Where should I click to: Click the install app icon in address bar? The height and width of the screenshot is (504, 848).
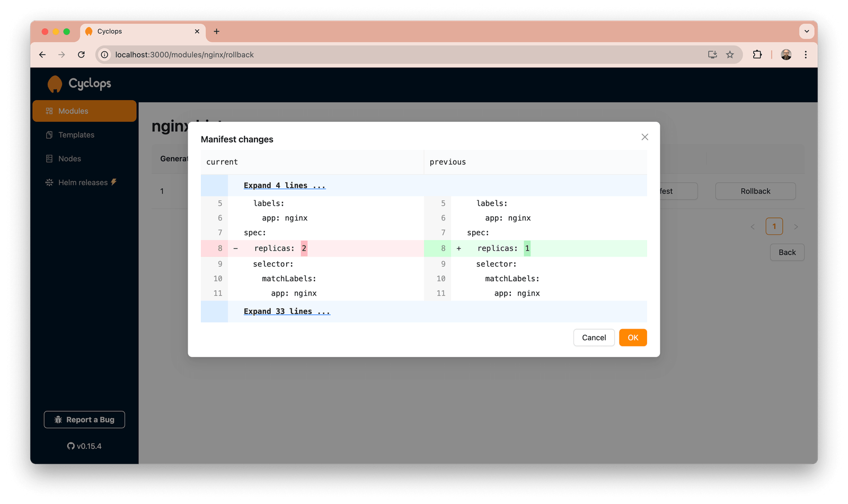click(x=712, y=55)
